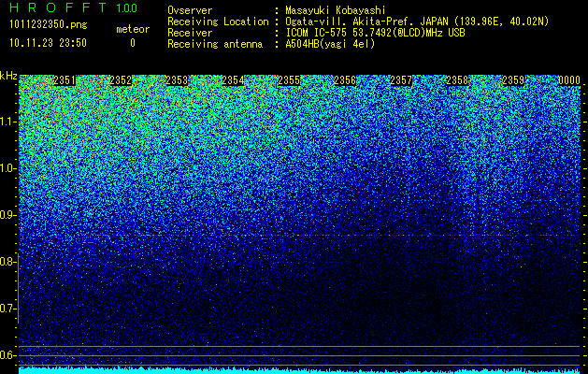
Task: Click the HROFFT 1.0.0 title text
Action: [x=74, y=7]
